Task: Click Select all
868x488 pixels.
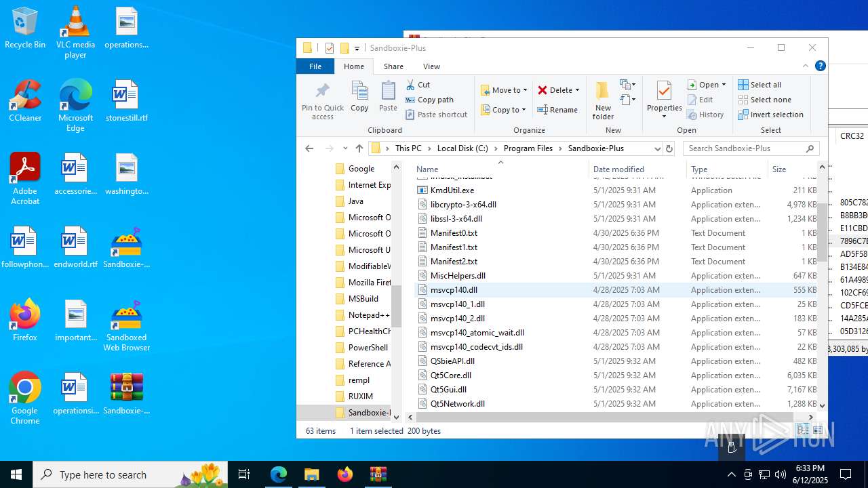Action: pos(759,85)
